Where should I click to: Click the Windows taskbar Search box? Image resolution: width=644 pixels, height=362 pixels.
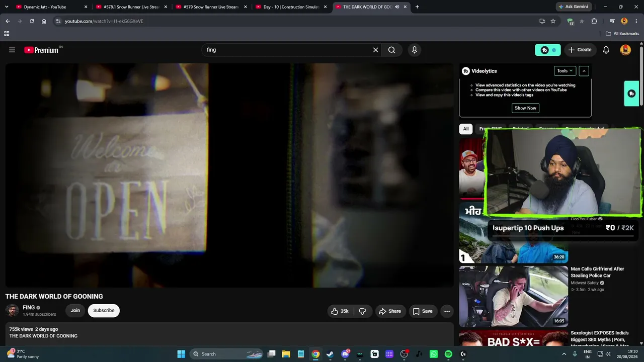(227, 354)
